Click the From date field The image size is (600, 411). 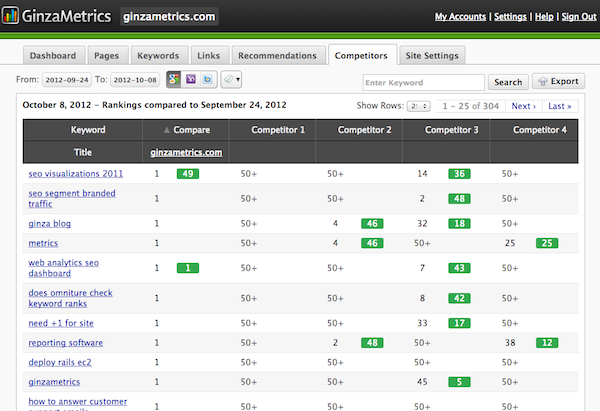point(67,80)
